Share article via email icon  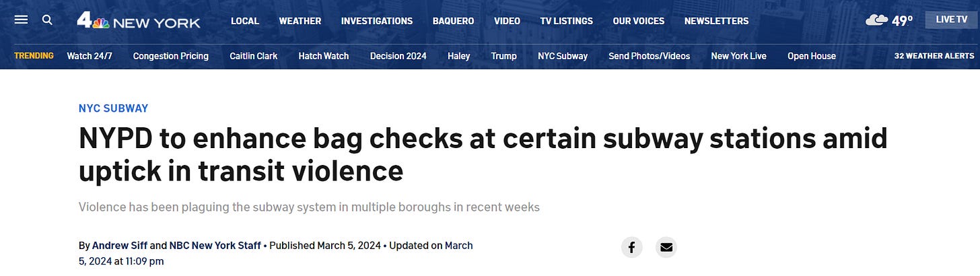pos(666,247)
